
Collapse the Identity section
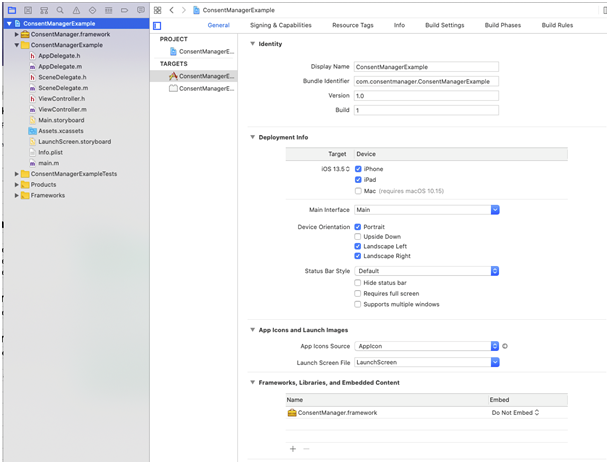(x=252, y=44)
